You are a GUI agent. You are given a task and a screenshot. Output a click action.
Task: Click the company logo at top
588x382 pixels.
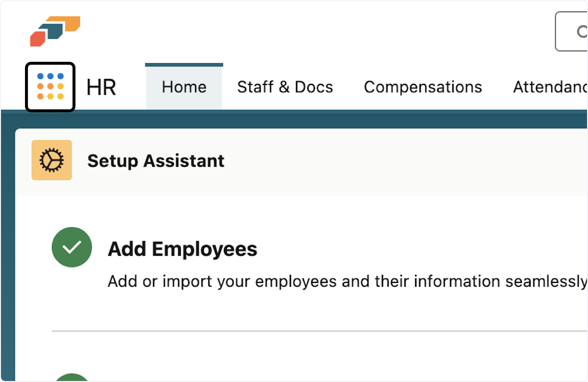[55, 31]
